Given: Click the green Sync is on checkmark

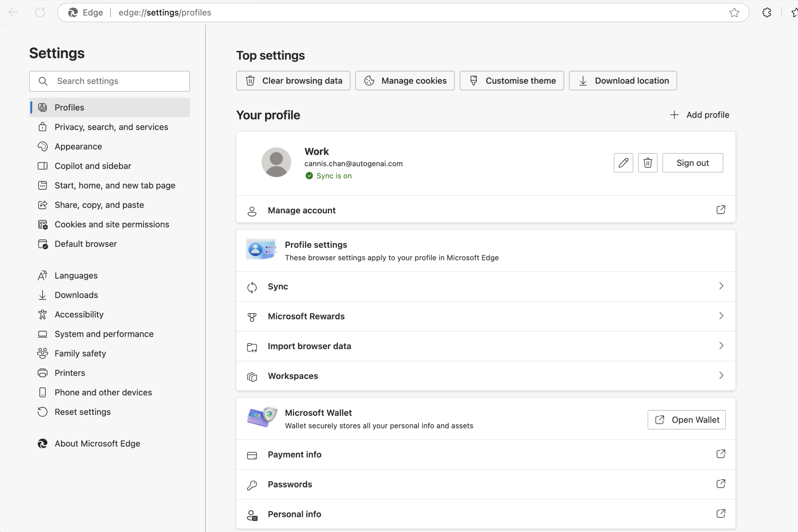Looking at the screenshot, I should [309, 176].
